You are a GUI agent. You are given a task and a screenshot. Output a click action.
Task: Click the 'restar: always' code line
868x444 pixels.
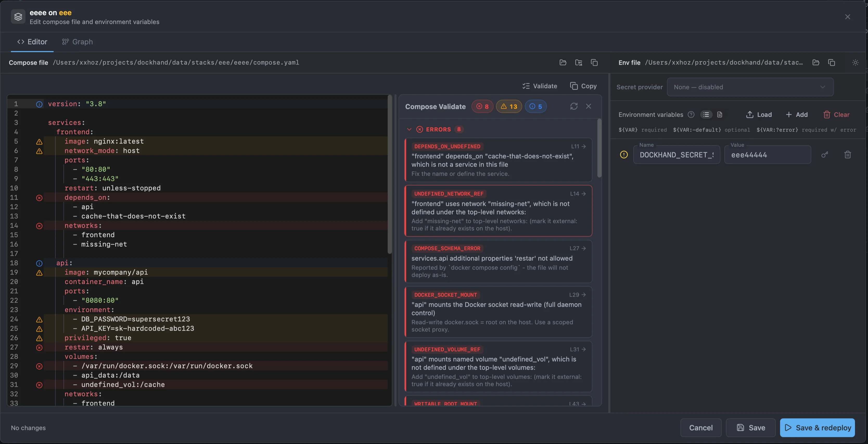(x=94, y=347)
